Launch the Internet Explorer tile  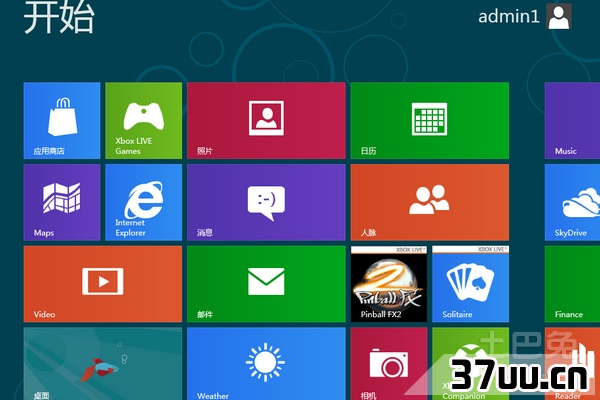click(143, 202)
